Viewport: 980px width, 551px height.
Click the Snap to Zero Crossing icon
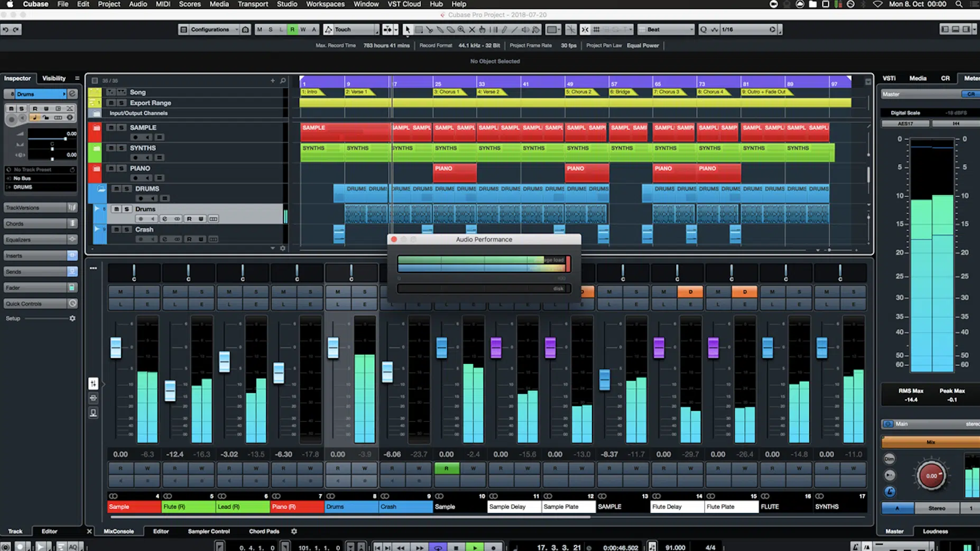[x=571, y=30]
